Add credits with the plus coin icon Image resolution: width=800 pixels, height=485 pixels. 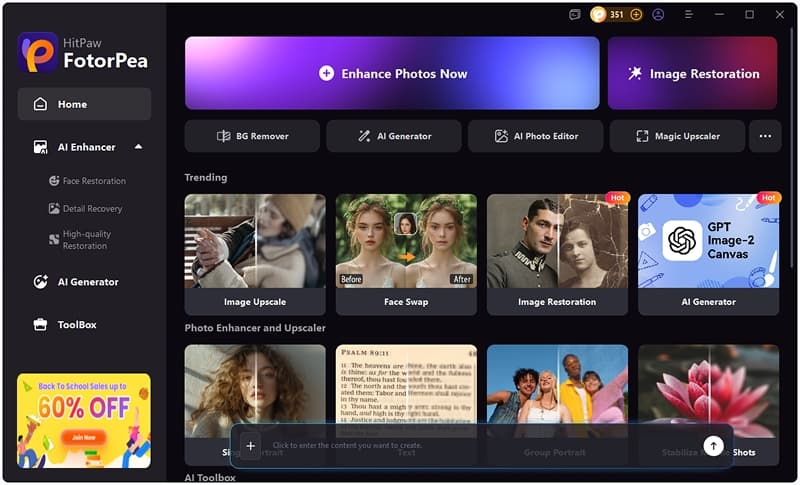[x=636, y=15]
